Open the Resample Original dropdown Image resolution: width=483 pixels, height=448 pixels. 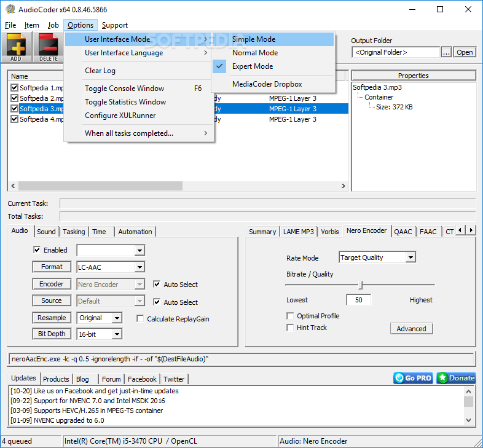click(117, 318)
